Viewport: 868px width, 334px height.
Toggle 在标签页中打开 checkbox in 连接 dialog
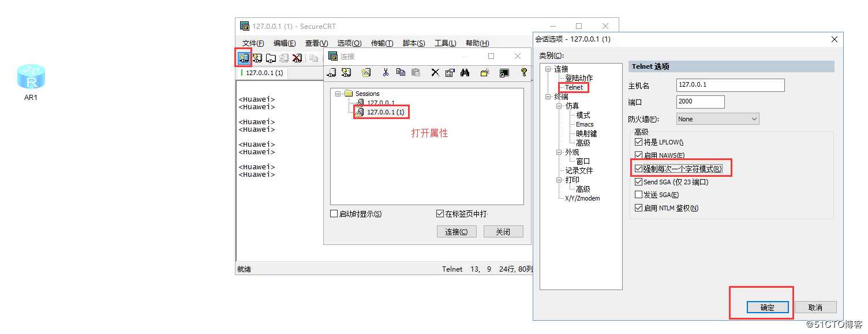click(x=440, y=214)
